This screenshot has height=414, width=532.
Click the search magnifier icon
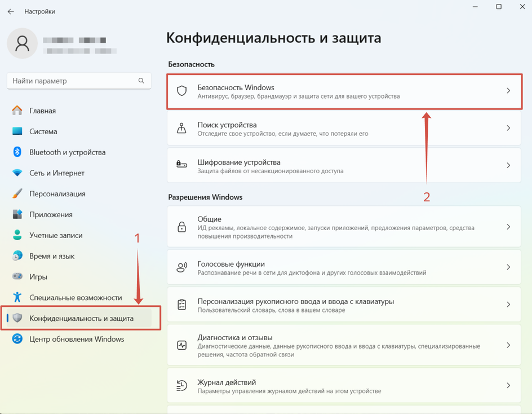pos(141,81)
